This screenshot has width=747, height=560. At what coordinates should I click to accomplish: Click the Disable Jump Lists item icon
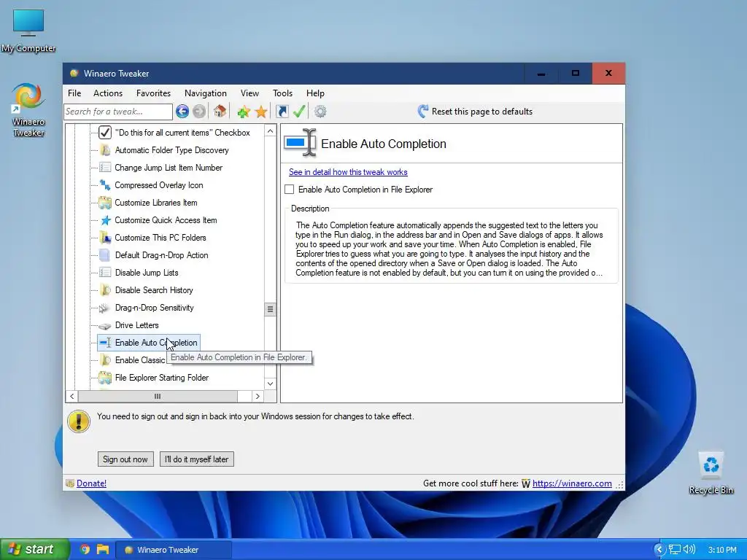click(x=105, y=273)
